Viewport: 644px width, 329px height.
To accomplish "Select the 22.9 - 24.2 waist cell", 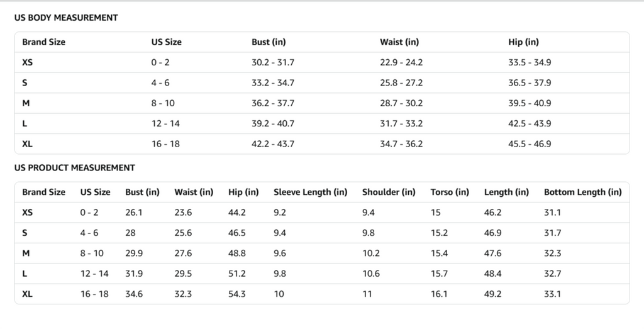I will pyautogui.click(x=401, y=62).
